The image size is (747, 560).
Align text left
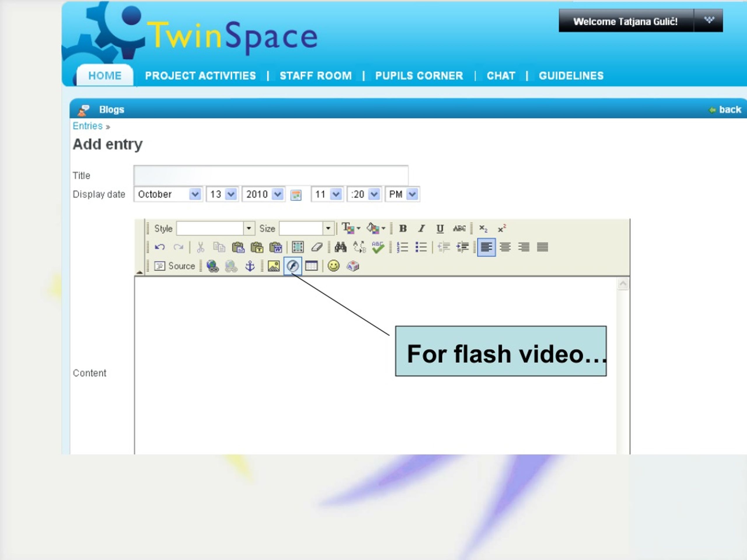point(486,247)
